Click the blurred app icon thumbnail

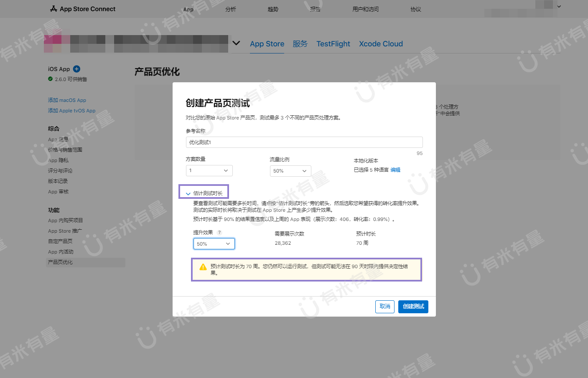53,44
